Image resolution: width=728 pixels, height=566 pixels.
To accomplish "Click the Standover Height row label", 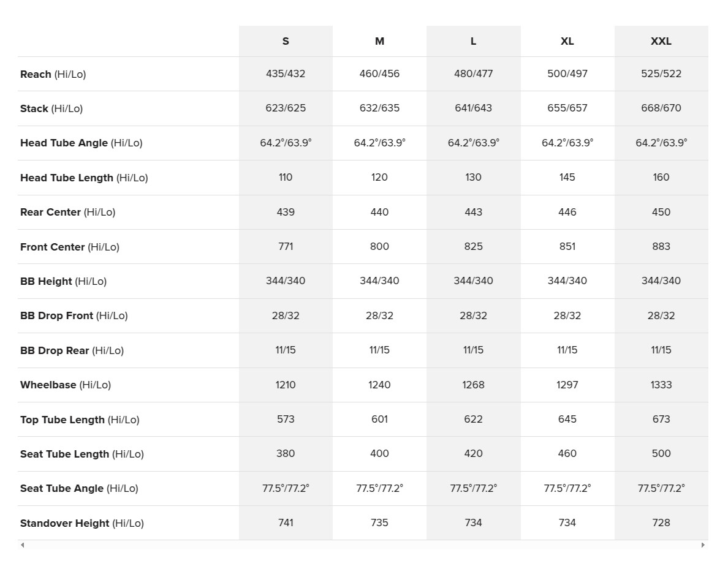I will [82, 523].
